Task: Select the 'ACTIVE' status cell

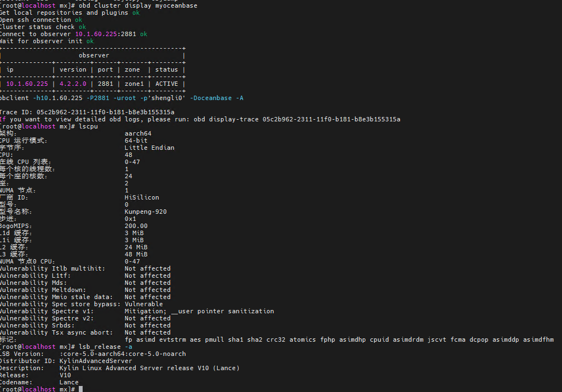Action: coord(167,84)
